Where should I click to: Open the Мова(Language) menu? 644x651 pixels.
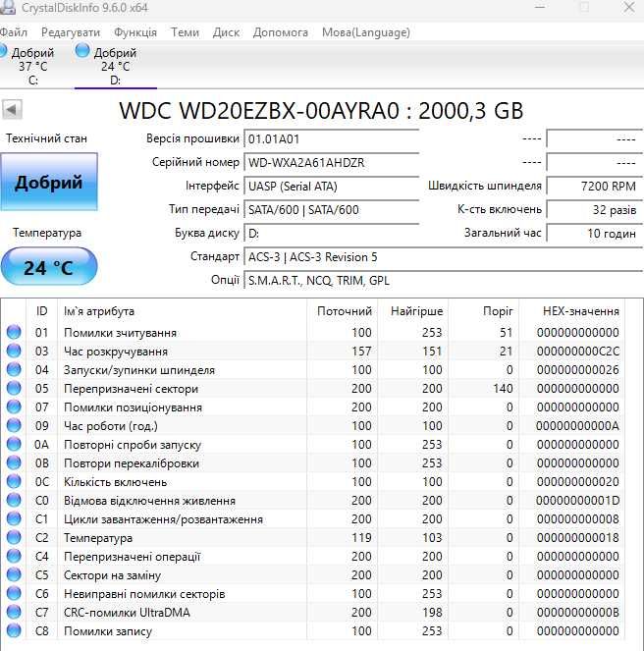(x=366, y=32)
